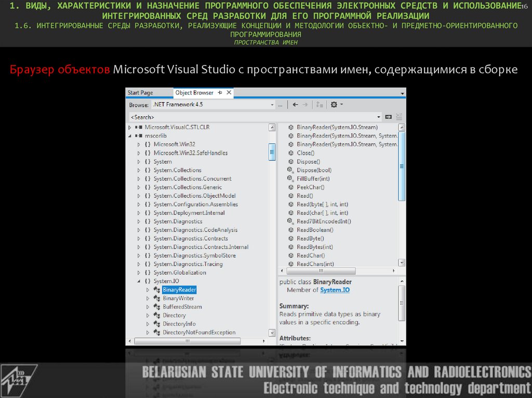Screen dimensions: 532x398
Task: Select System.Configuration.Assemblies namespace
Action: tap(195, 204)
